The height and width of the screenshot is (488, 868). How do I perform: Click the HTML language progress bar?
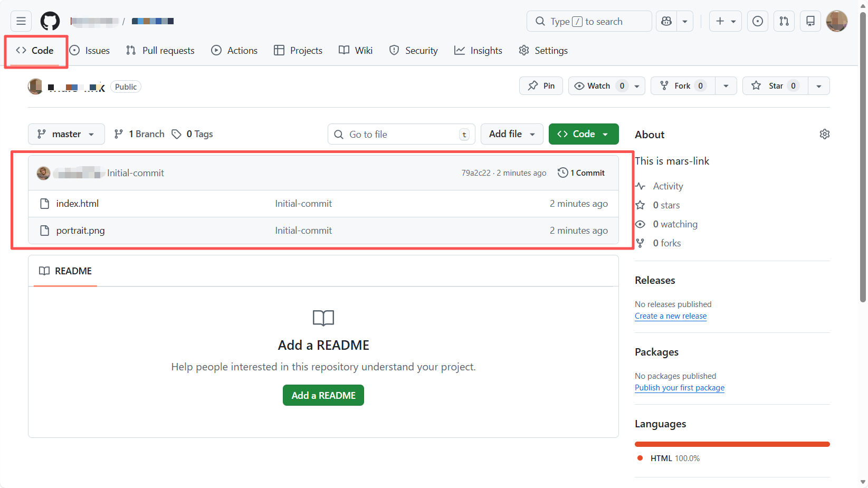[732, 444]
